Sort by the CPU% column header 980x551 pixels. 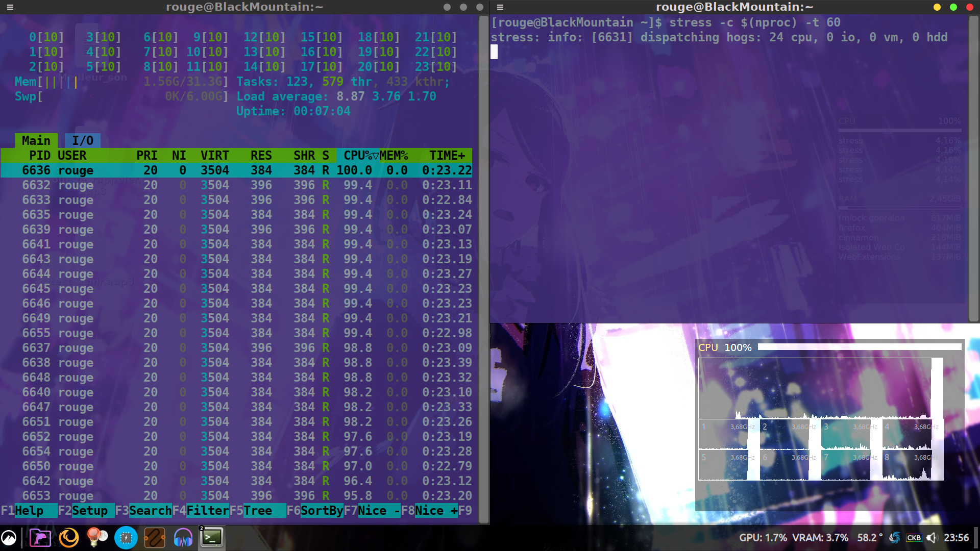click(x=357, y=156)
